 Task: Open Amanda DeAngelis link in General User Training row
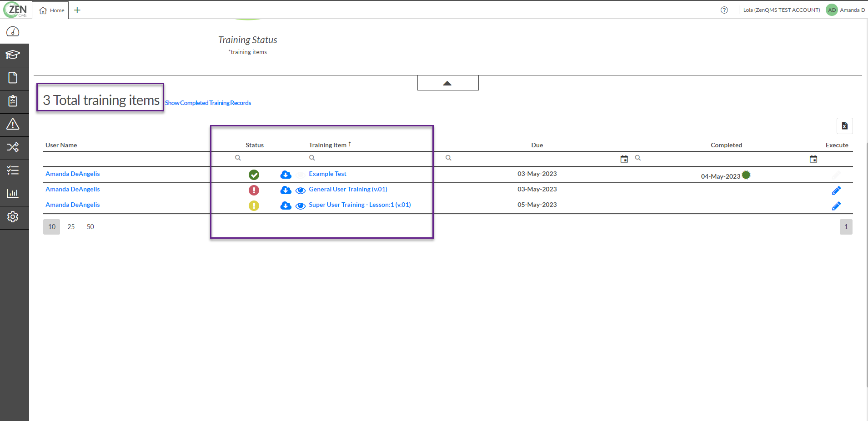(x=73, y=189)
